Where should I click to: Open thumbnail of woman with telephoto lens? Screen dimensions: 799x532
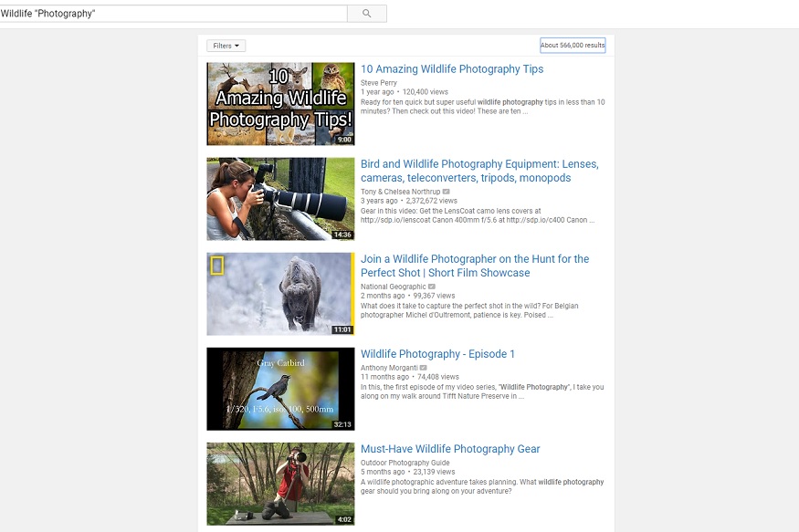(x=280, y=199)
